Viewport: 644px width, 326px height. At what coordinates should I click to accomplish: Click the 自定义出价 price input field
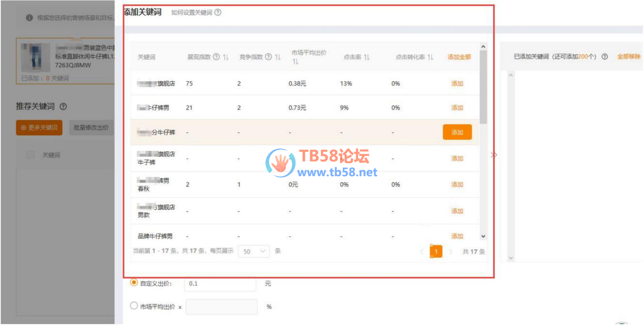click(x=220, y=284)
